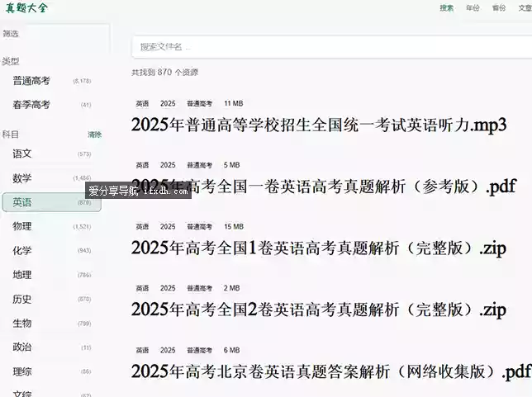Click the 英语 tag on the mp3 entry
The image size is (532, 397).
142,103
